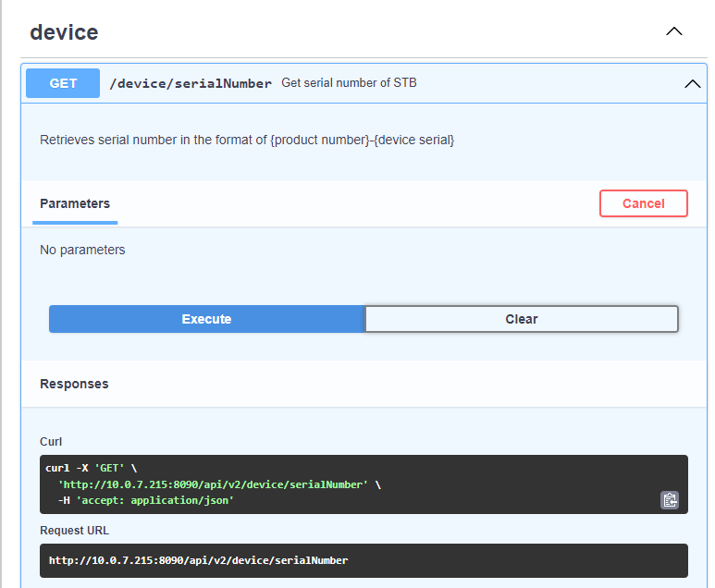Click the Responses heading
The width and height of the screenshot is (715, 588).
pos(74,384)
